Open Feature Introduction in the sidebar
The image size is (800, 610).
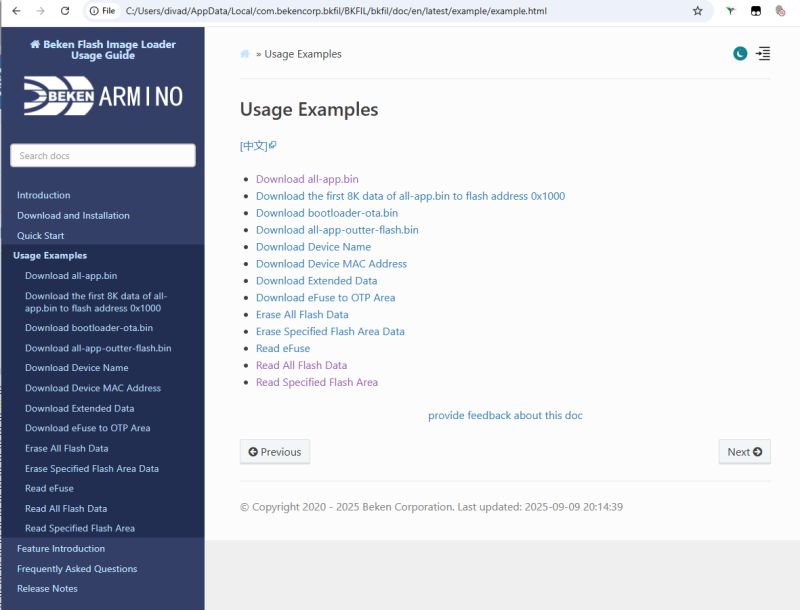pyautogui.click(x=61, y=549)
